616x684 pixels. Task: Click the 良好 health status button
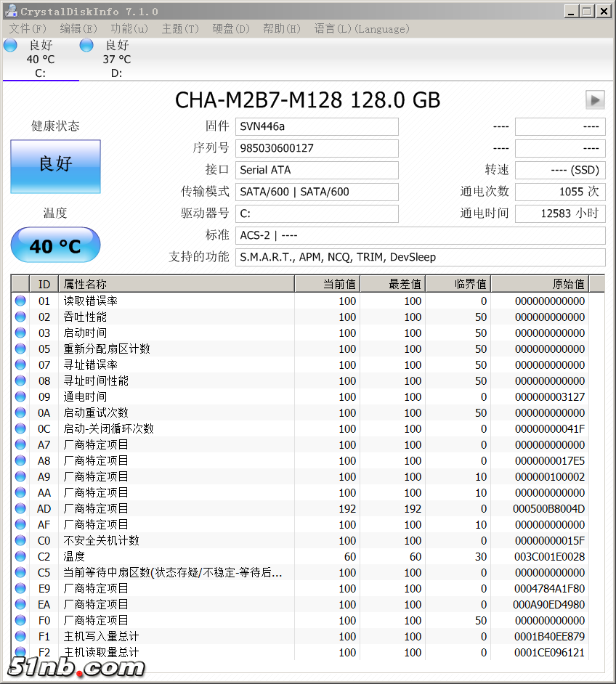(55, 166)
